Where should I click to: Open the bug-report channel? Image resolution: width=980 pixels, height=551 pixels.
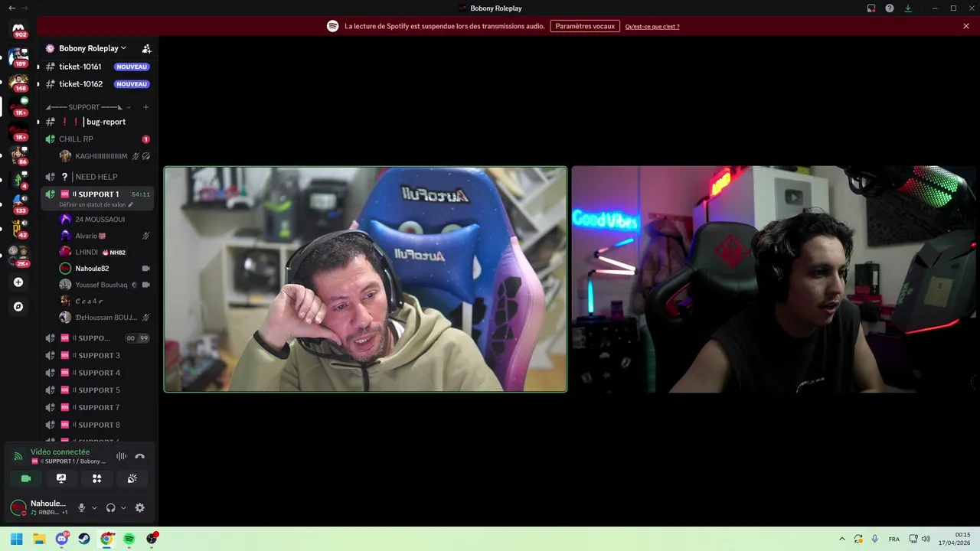(97, 122)
